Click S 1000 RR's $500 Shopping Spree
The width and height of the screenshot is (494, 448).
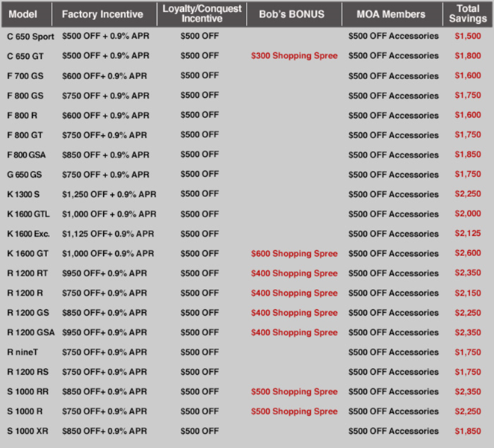point(294,392)
